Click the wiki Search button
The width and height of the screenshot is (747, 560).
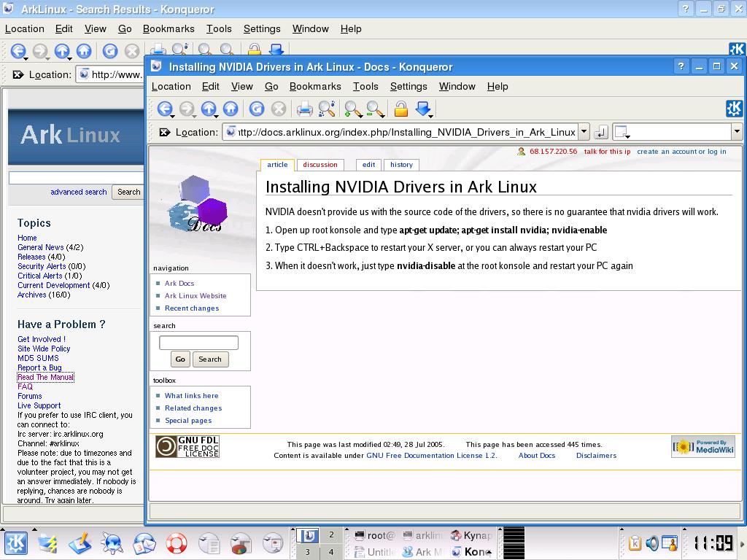pos(210,359)
